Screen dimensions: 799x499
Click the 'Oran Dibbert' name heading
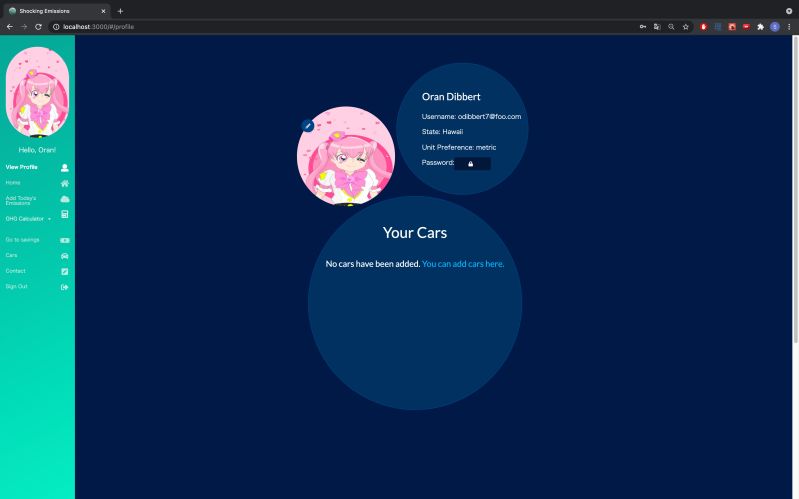tap(451, 96)
